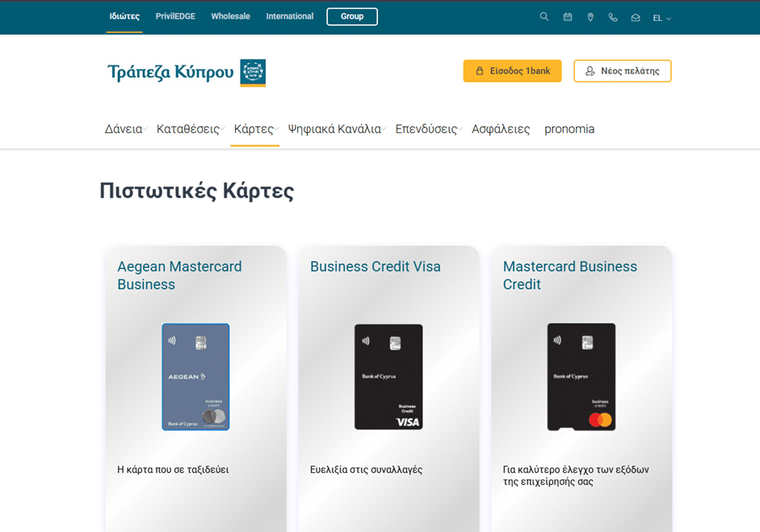
Task: Click the Bank of Cyprus logo emblem
Action: (253, 73)
